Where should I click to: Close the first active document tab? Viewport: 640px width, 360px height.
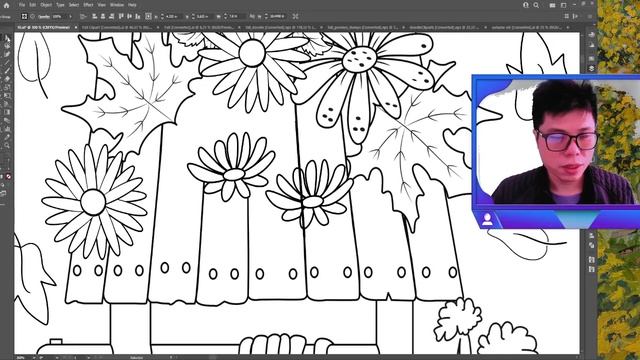[x=76, y=27]
